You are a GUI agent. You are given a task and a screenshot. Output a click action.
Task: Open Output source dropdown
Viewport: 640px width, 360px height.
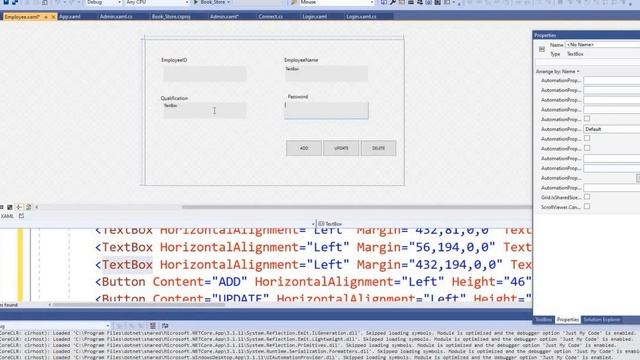55,326
